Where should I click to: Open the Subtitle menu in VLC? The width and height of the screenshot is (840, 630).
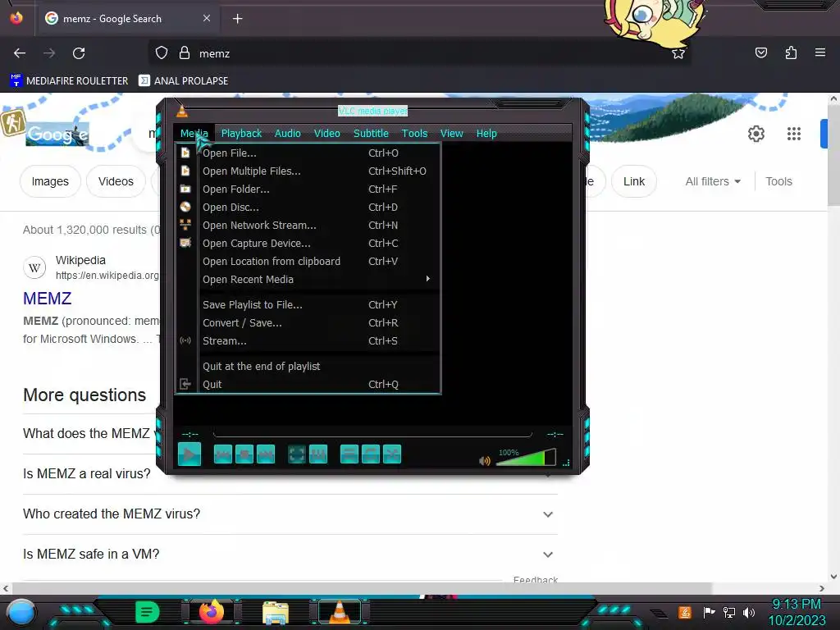pyautogui.click(x=371, y=134)
